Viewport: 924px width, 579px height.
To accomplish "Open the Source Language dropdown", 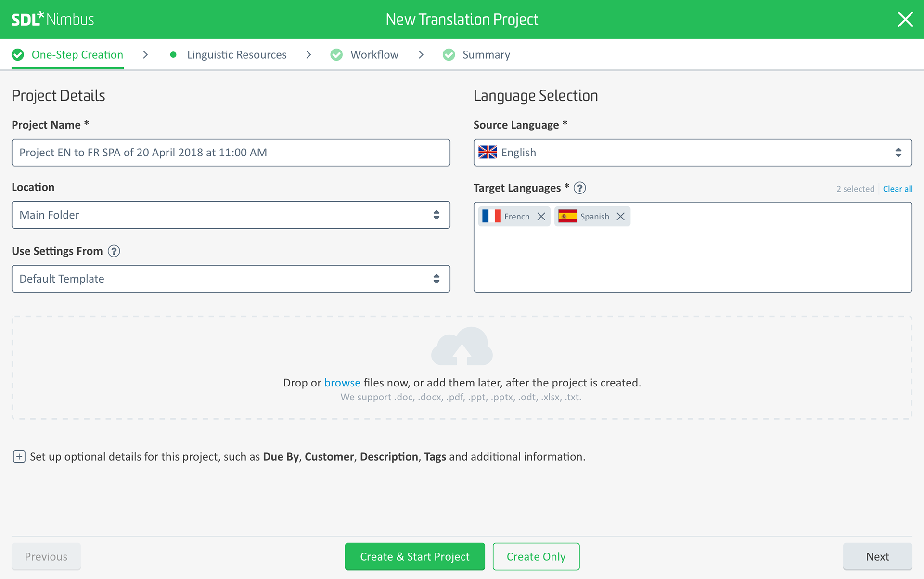I will 692,153.
